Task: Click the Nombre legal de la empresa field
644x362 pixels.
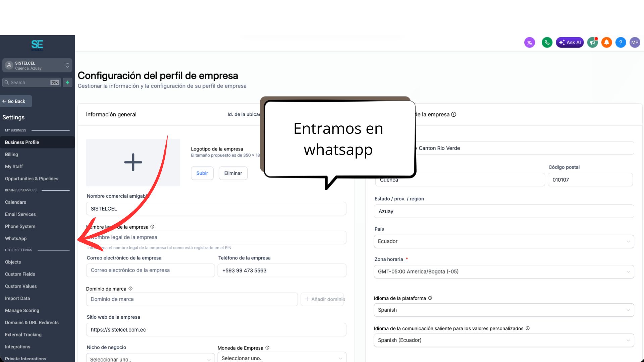Action: click(x=216, y=237)
